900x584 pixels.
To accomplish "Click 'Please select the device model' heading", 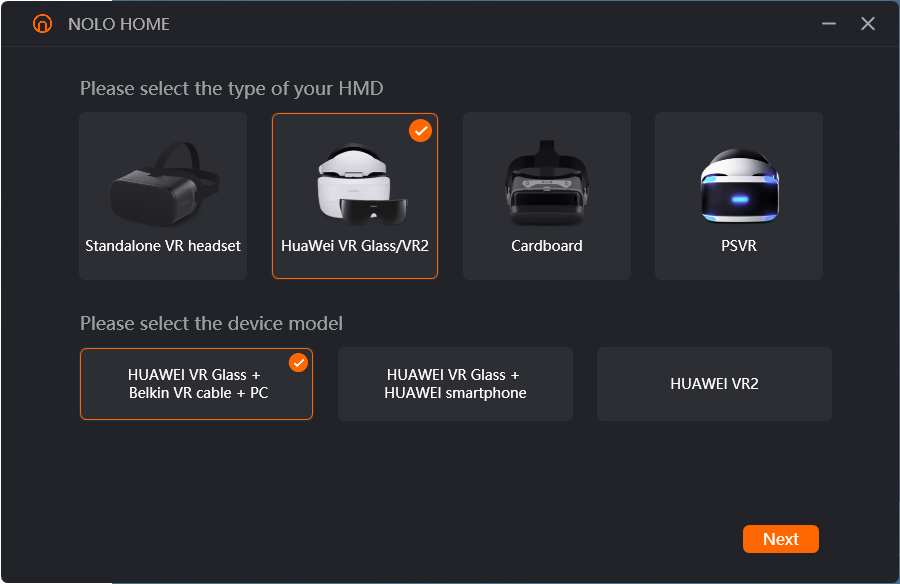I will 211,323.
